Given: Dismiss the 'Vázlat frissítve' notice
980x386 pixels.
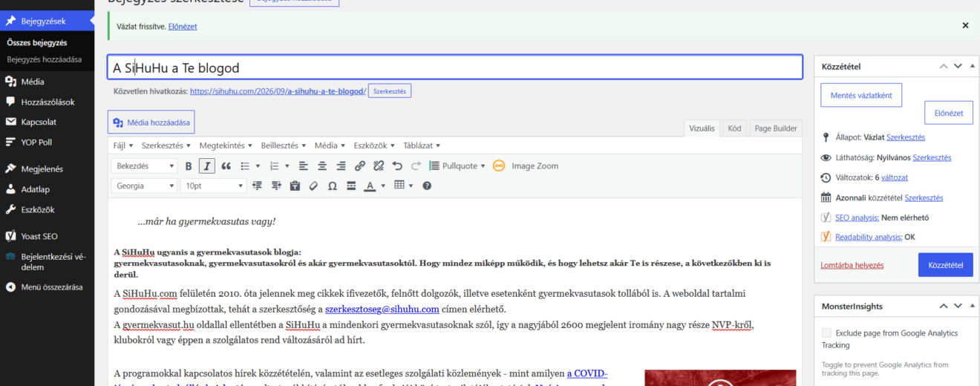Looking at the screenshot, I should (965, 25).
